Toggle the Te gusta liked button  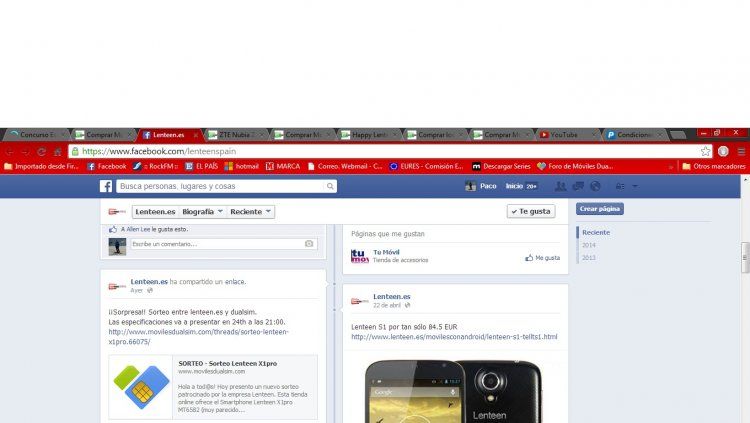pos(531,211)
